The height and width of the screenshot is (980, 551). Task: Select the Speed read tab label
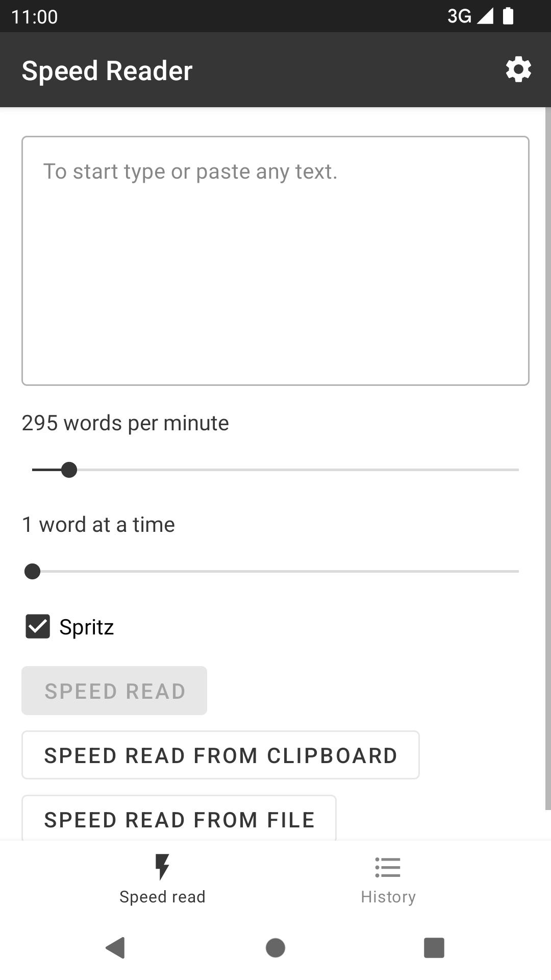pos(162,897)
